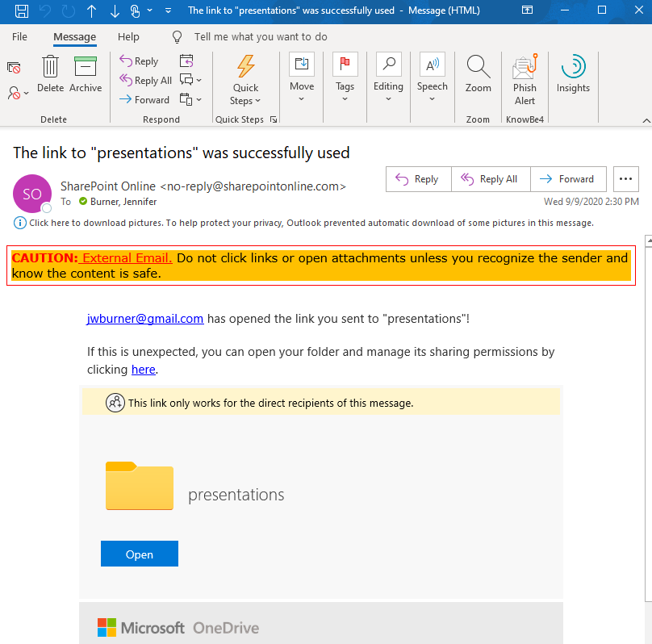The height and width of the screenshot is (644, 652).
Task: Click Reply button in message header
Action: tap(418, 179)
